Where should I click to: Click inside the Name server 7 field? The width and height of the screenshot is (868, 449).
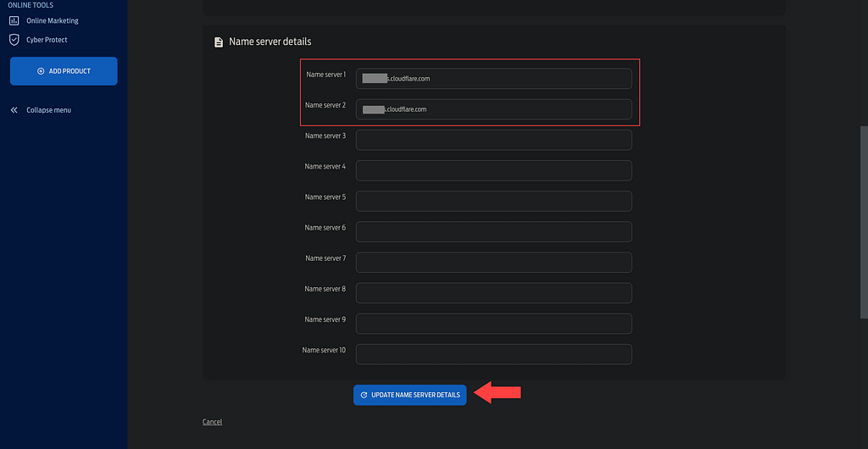tap(493, 262)
